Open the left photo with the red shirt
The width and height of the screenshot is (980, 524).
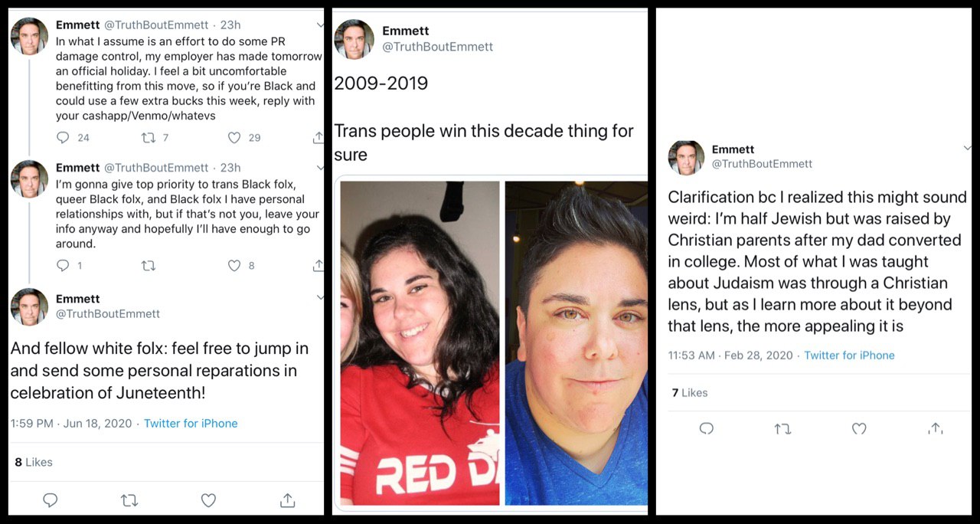420,343
